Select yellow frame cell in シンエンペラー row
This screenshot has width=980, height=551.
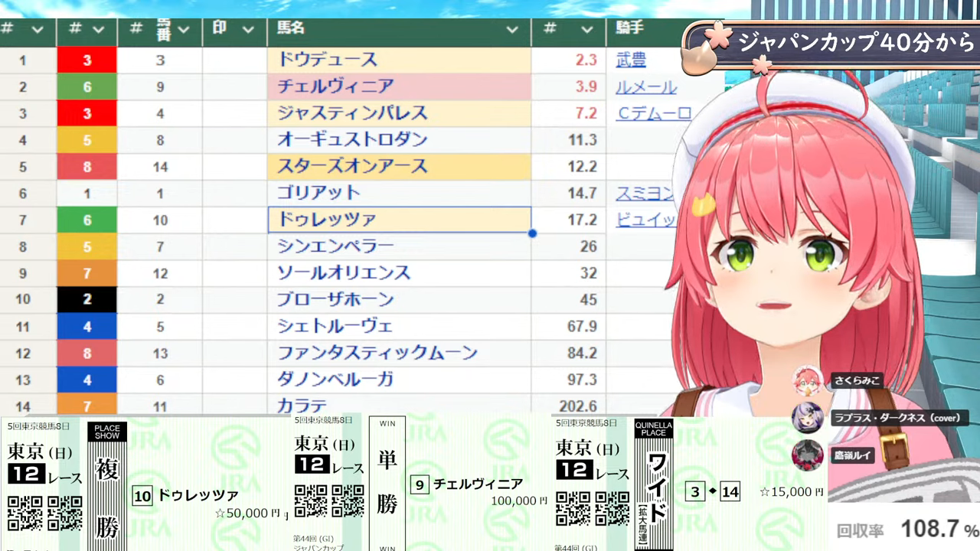point(87,246)
